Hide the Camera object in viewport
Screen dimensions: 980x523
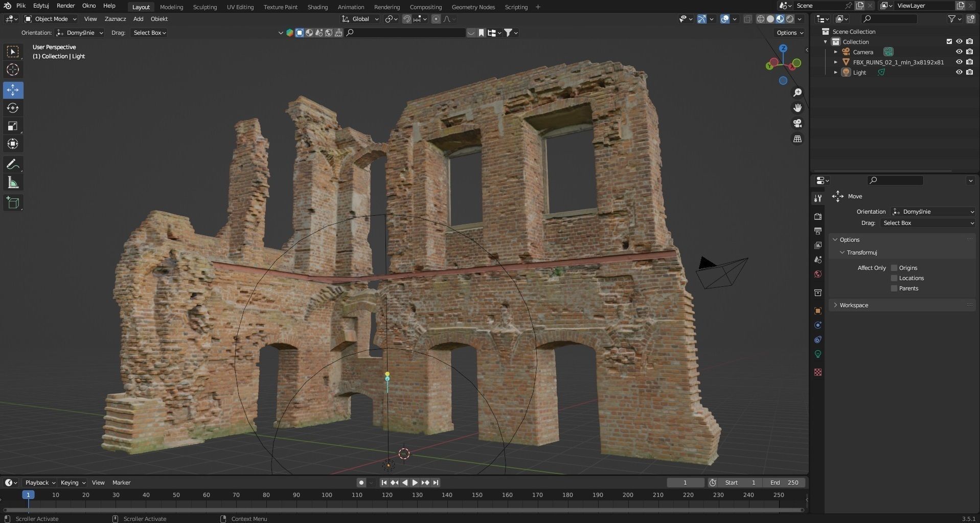pyautogui.click(x=959, y=52)
